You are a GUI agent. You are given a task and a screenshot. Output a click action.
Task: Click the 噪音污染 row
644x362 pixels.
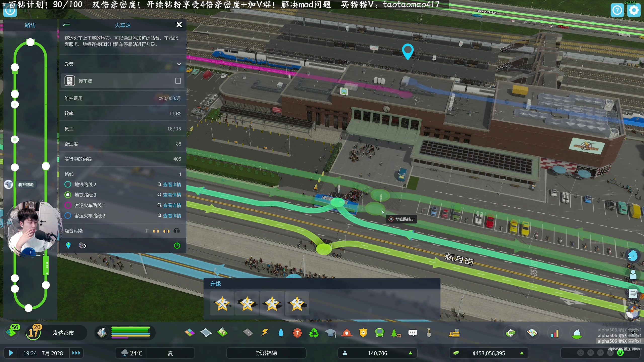(x=123, y=231)
